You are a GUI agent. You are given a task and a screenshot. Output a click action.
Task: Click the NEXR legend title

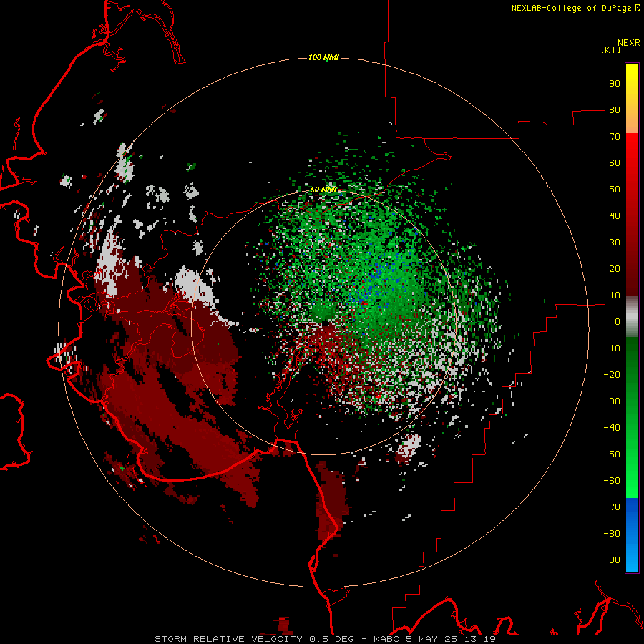tap(629, 43)
